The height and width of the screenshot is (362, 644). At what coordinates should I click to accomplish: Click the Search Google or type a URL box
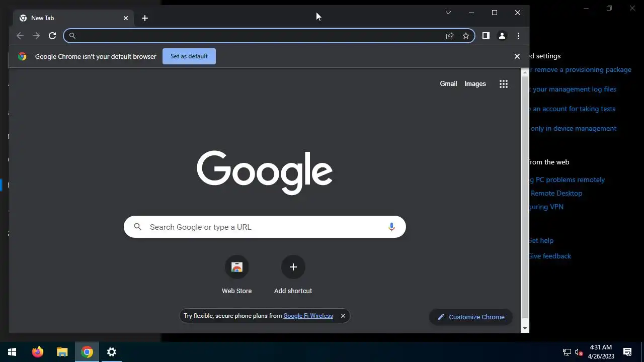265,227
